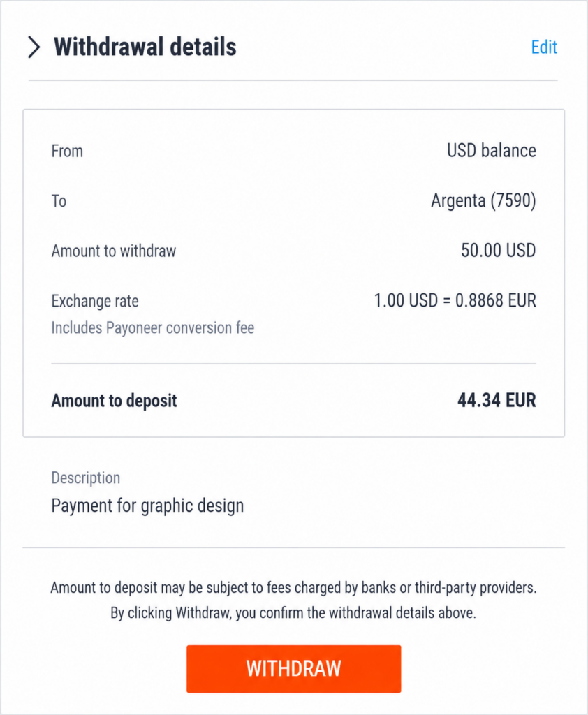This screenshot has width=588, height=715.
Task: Click the confirm withdrawal details notice
Action: click(293, 613)
